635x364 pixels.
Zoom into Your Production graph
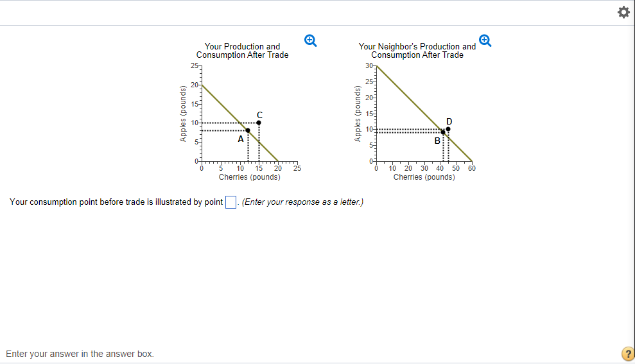[310, 41]
